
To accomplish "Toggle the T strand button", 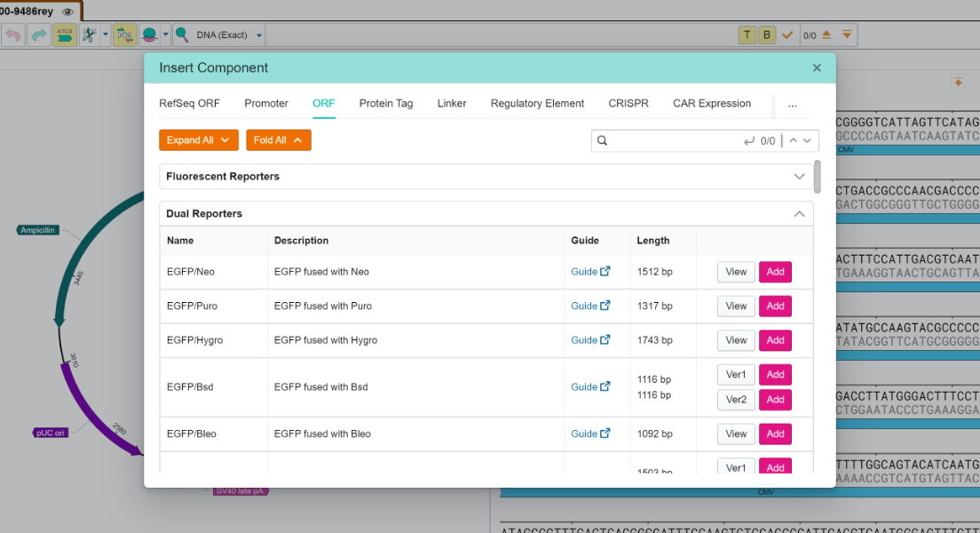I will click(x=747, y=35).
